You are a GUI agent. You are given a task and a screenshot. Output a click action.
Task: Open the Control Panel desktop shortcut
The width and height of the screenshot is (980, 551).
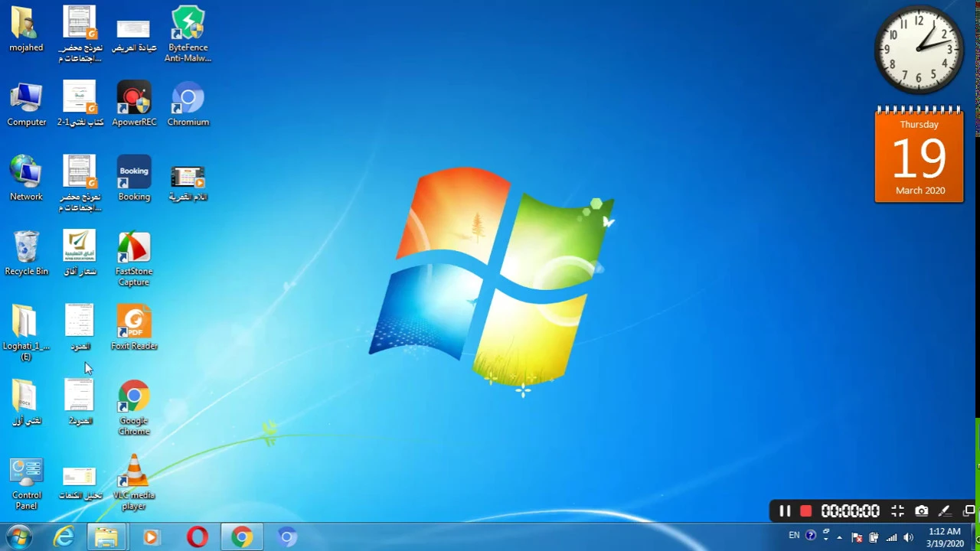(x=26, y=484)
